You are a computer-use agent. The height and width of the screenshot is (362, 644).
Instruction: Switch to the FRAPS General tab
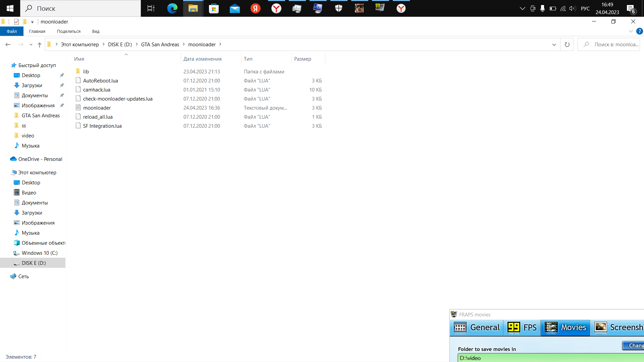(477, 327)
